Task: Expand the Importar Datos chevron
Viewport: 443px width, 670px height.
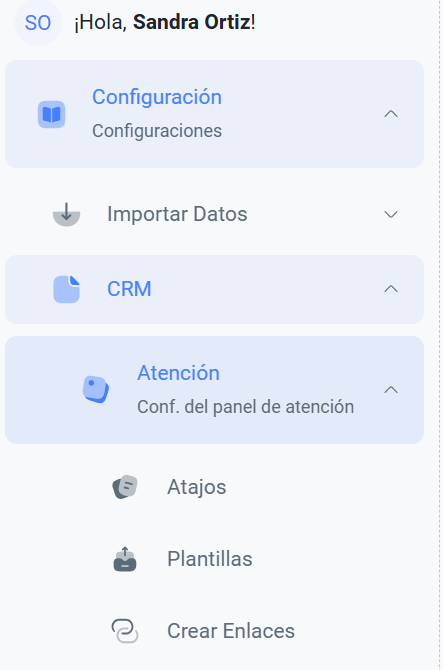Action: point(391,214)
